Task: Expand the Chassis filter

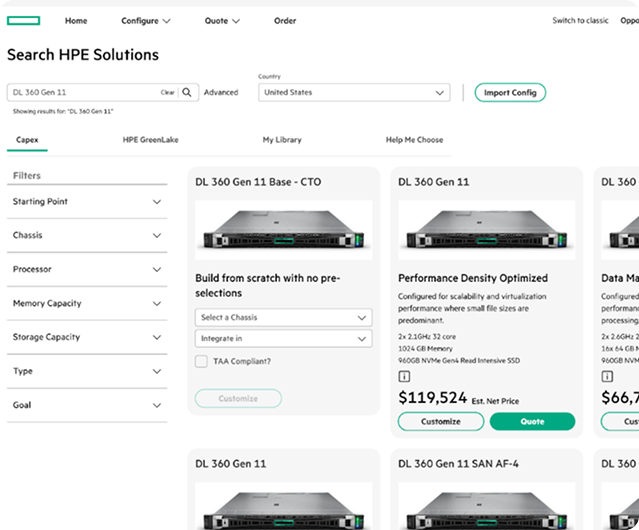Action: (x=87, y=235)
